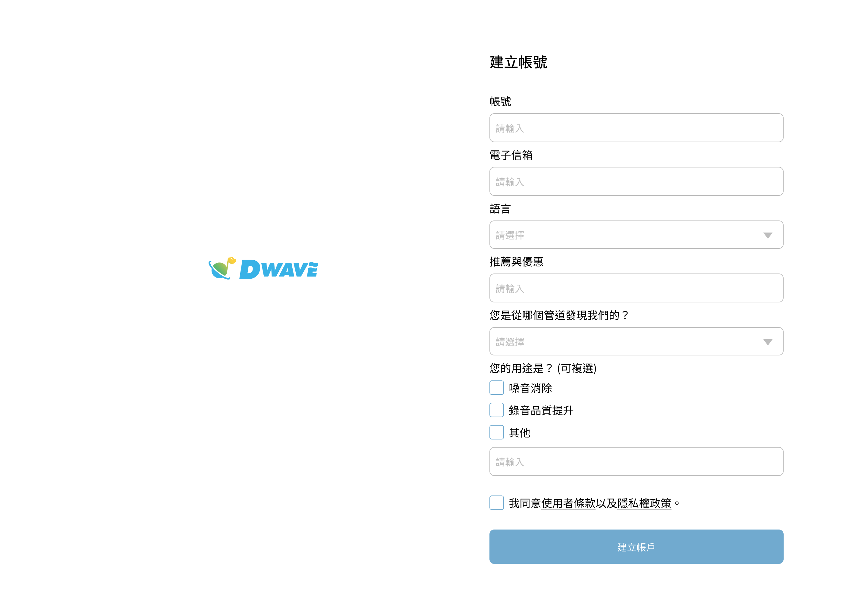Click the 錄音品質提升 label text
Viewport: 868px width, 597px height.
541,410
